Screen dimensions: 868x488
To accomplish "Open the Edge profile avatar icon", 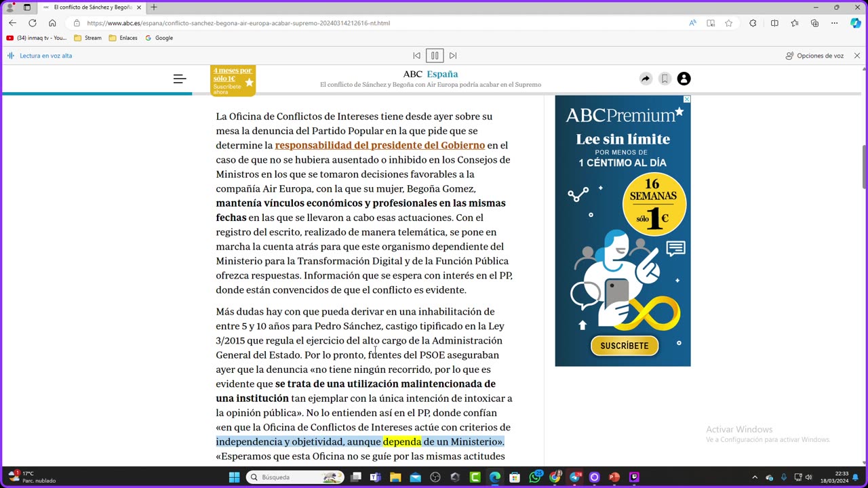I will coord(9,7).
